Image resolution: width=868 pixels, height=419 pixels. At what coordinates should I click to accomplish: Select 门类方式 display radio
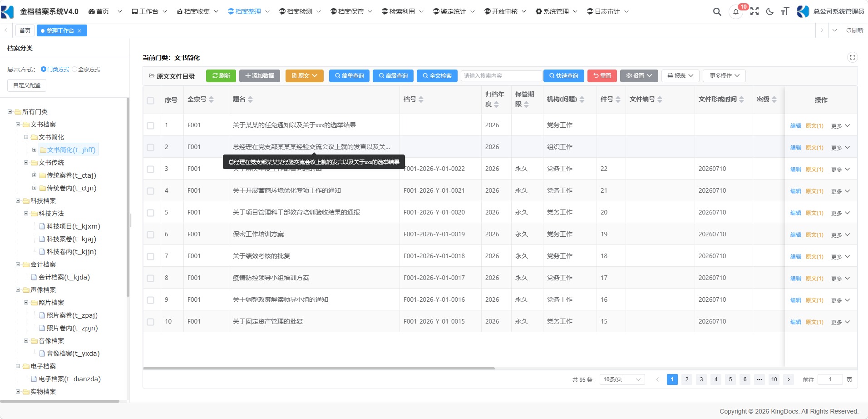tap(44, 70)
